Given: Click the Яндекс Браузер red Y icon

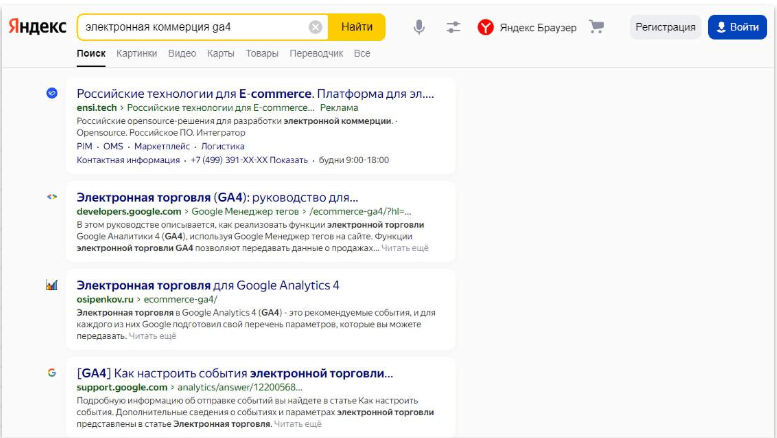Looking at the screenshot, I should tap(485, 27).
